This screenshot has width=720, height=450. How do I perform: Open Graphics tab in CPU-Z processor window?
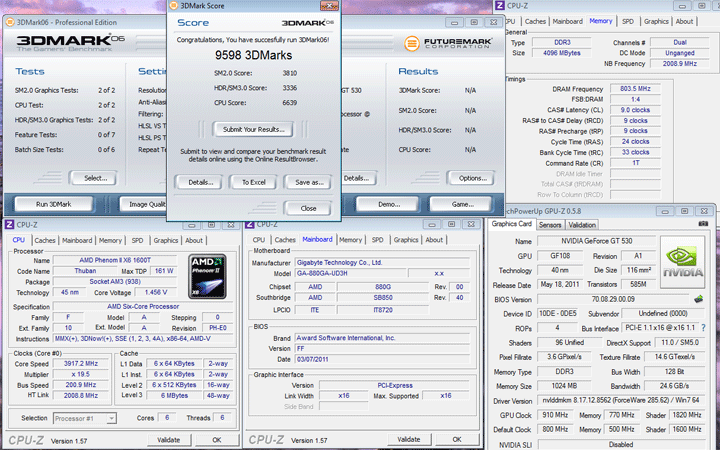point(166,240)
